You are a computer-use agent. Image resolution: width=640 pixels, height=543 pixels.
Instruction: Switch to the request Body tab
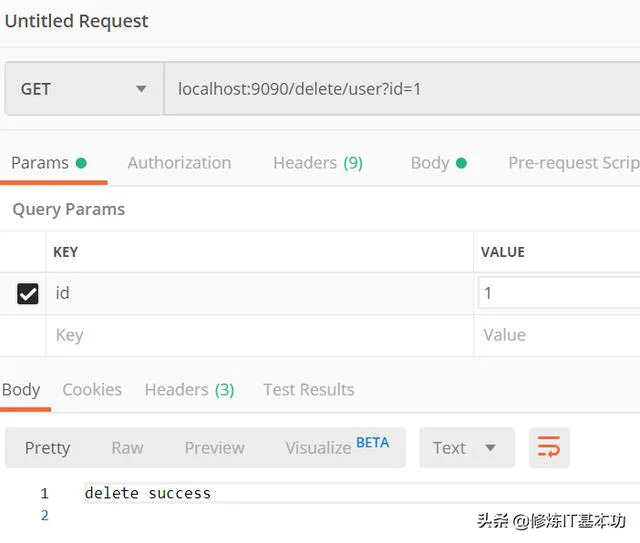[x=439, y=163]
